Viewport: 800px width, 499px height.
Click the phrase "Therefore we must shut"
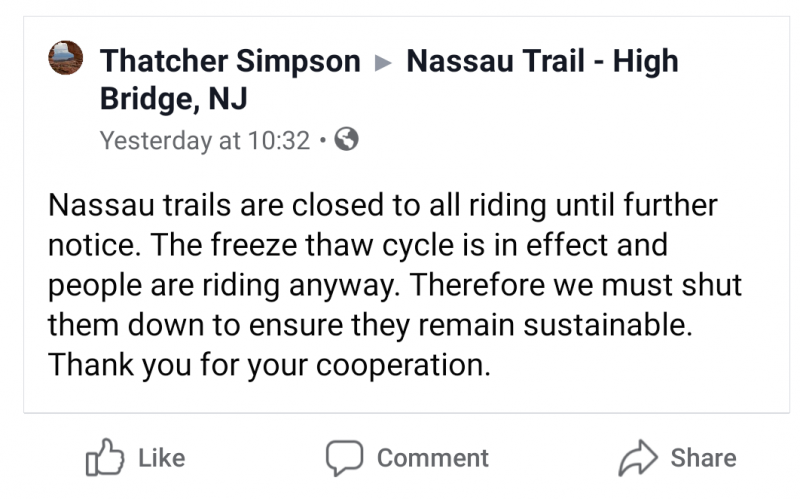point(578,285)
